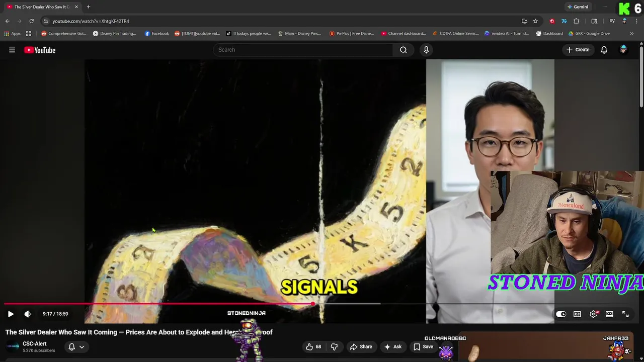Focus the YouTube search field
The image size is (644, 362).
(x=303, y=50)
